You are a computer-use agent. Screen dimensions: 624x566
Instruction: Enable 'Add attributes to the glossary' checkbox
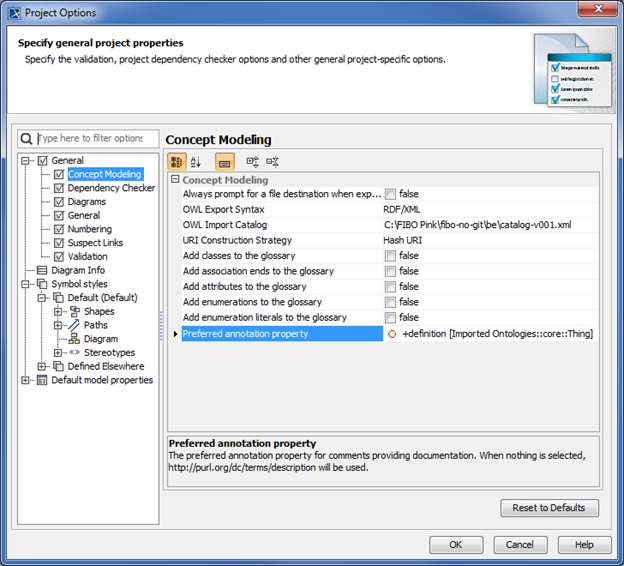coord(390,287)
